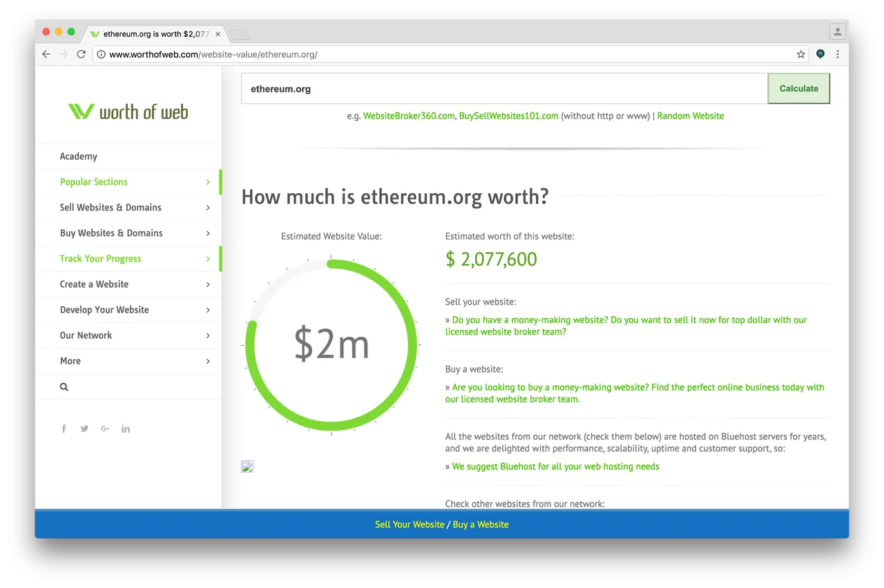
Task: Open the Facebook social icon
Action: click(64, 429)
